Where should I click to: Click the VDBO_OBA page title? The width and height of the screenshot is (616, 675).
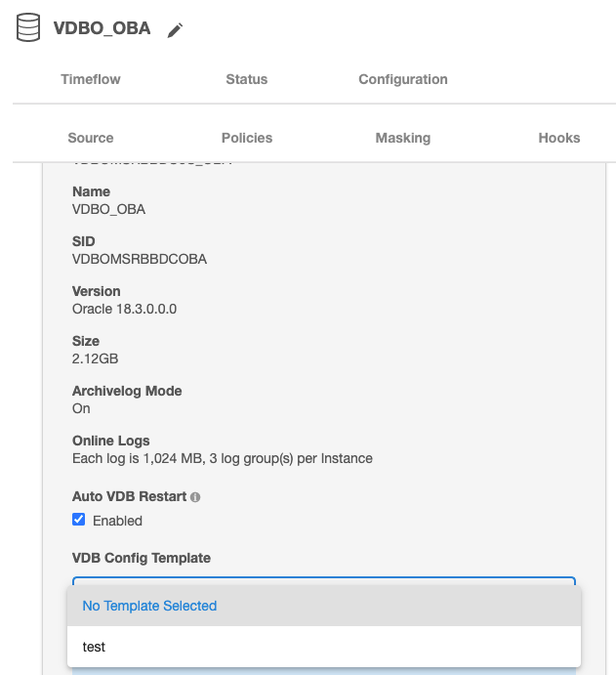tap(102, 28)
